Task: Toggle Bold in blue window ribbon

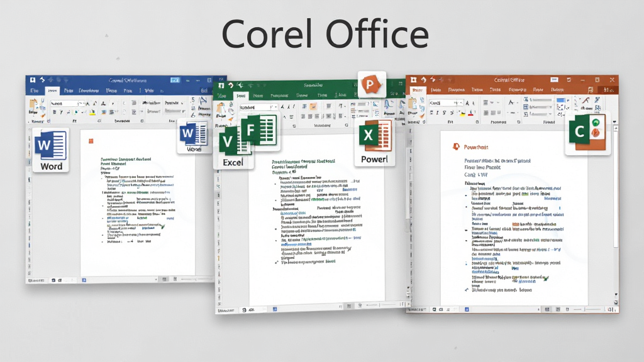Action: tap(54, 112)
